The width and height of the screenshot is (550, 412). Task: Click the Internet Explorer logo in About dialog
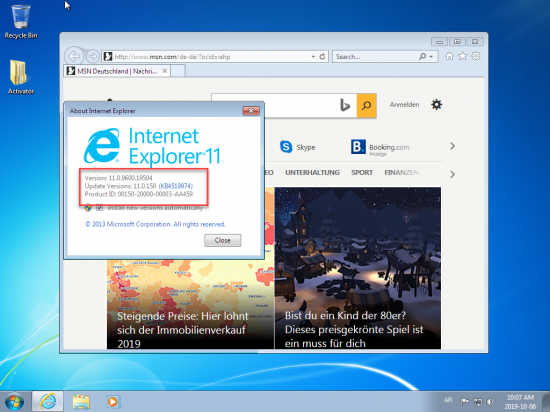click(x=102, y=146)
